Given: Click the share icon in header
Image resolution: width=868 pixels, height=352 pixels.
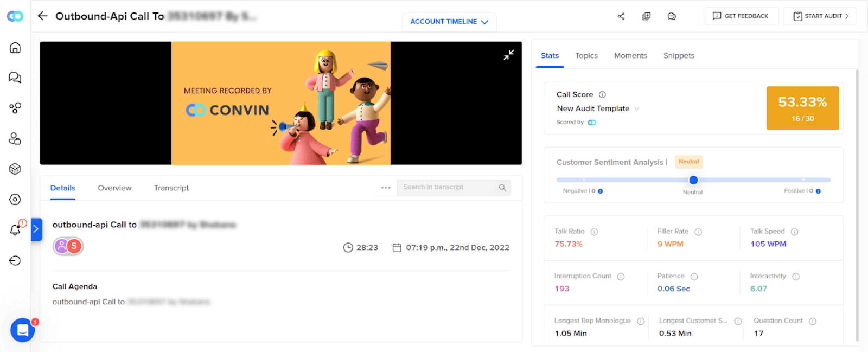Looking at the screenshot, I should pyautogui.click(x=621, y=16).
